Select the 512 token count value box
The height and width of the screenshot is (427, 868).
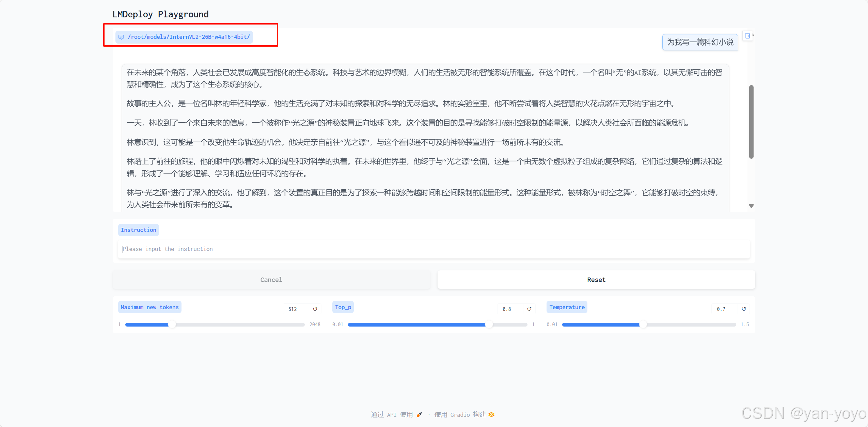pyautogui.click(x=294, y=309)
